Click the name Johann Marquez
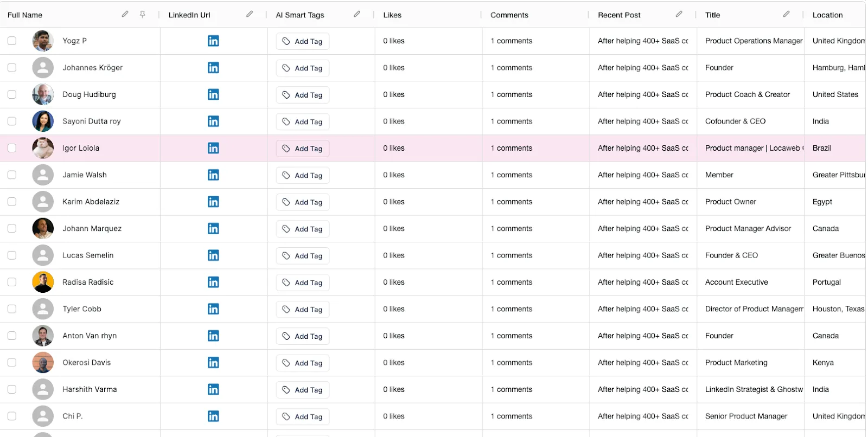This screenshot has width=868, height=437. point(92,228)
